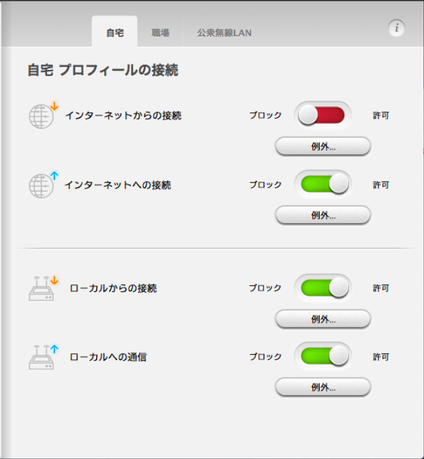
Task: Toggle the ローカルへの通信 switch
Action: point(322,356)
